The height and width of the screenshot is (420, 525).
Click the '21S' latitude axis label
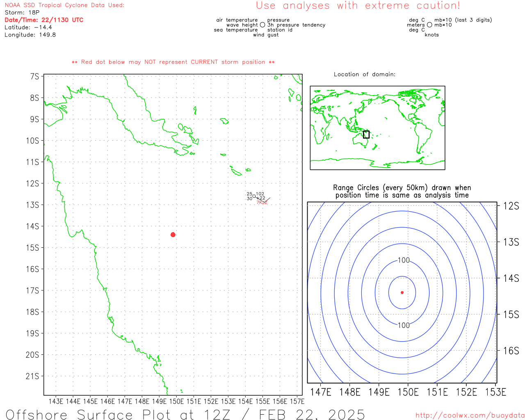tap(33, 376)
